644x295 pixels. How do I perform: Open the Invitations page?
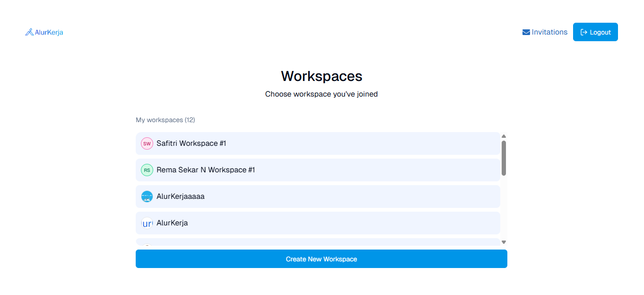[549, 32]
